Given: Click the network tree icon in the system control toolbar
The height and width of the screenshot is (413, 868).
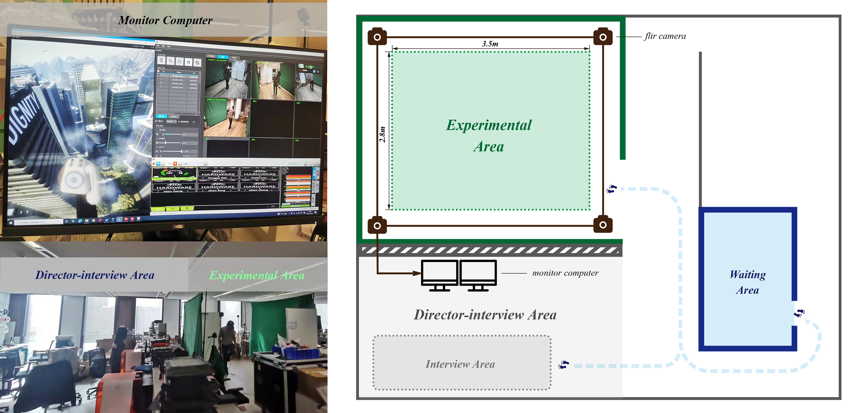Looking at the screenshot, I should click(x=161, y=61).
